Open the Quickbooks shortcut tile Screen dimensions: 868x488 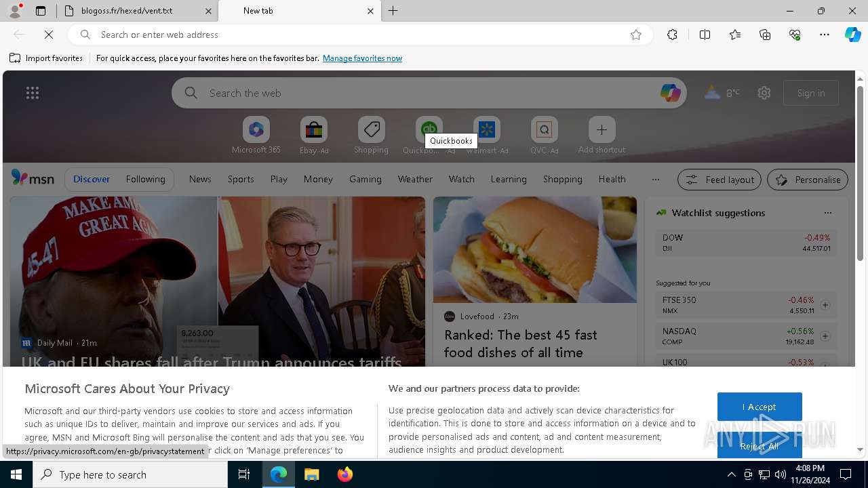(429, 129)
